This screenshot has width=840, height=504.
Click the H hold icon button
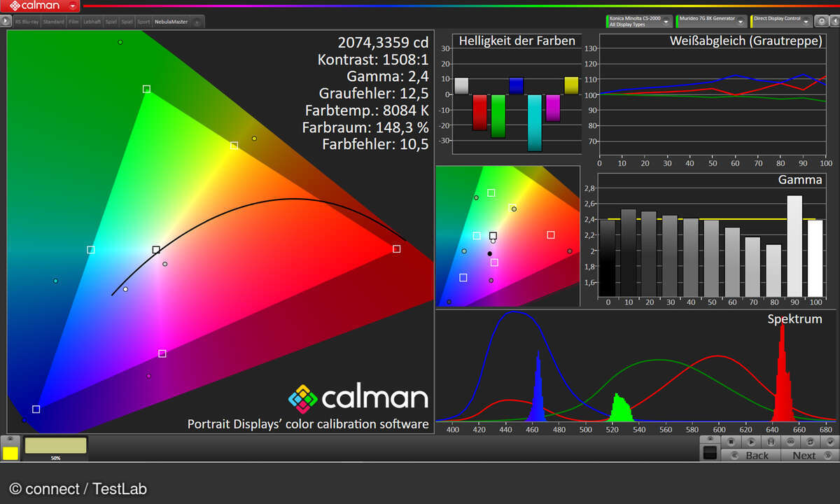click(x=770, y=442)
